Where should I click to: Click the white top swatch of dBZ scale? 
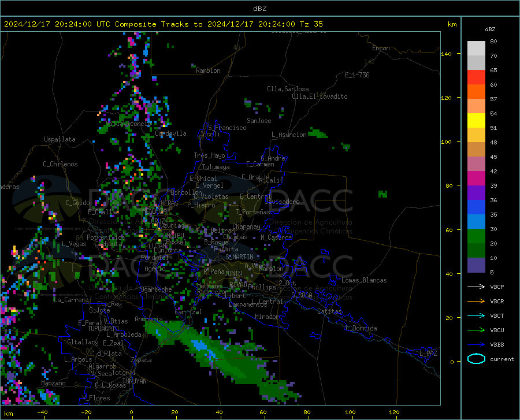coord(476,49)
